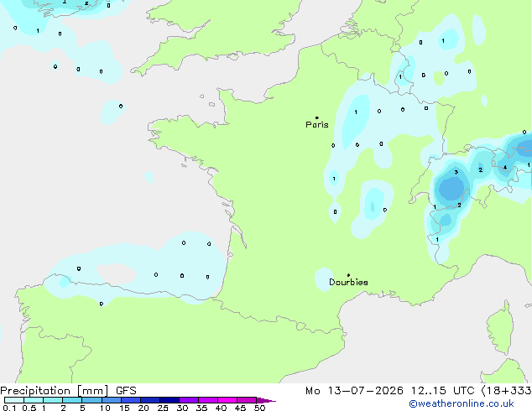
Task: Click the over-50 arrow tip of legend
Action: pos(266,400)
